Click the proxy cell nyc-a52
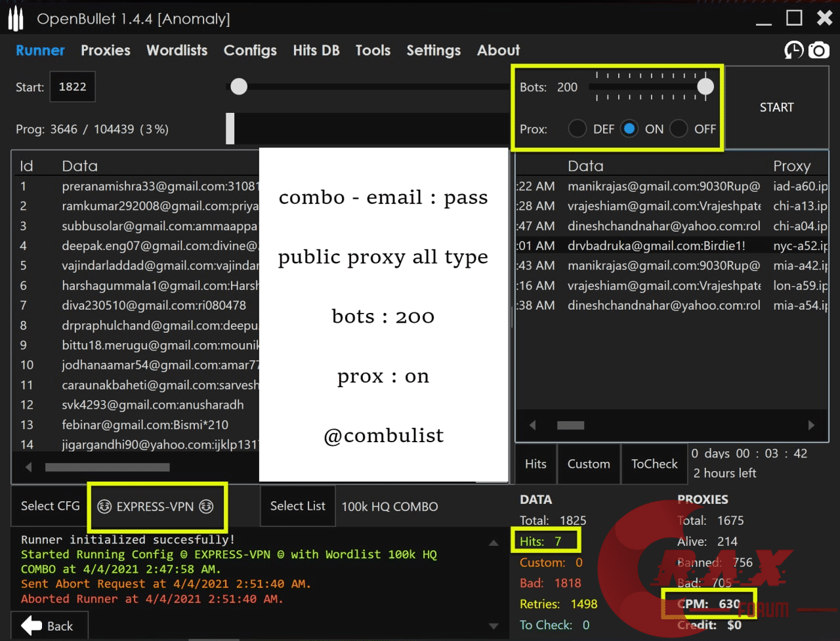This screenshot has width=840, height=641. tap(800, 245)
